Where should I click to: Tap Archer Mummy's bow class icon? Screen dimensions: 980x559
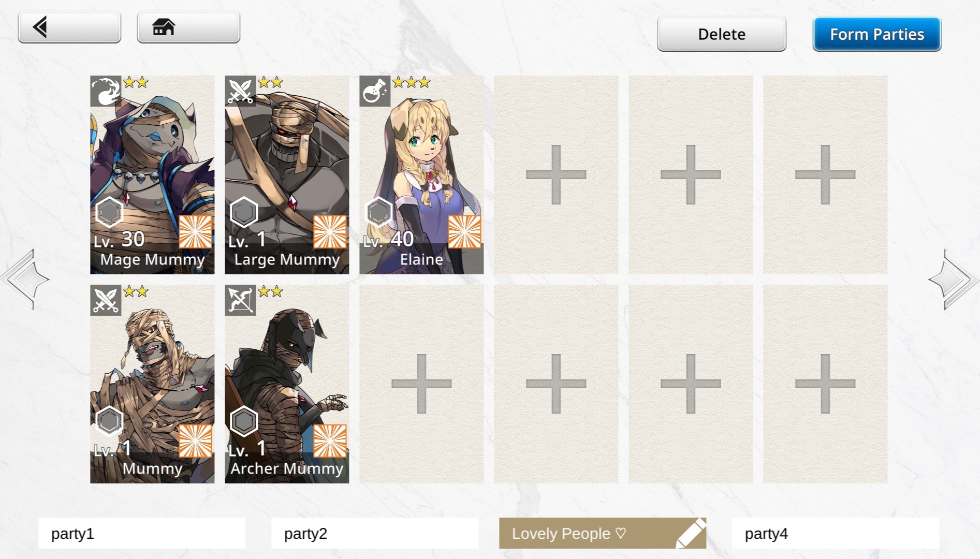click(x=240, y=300)
